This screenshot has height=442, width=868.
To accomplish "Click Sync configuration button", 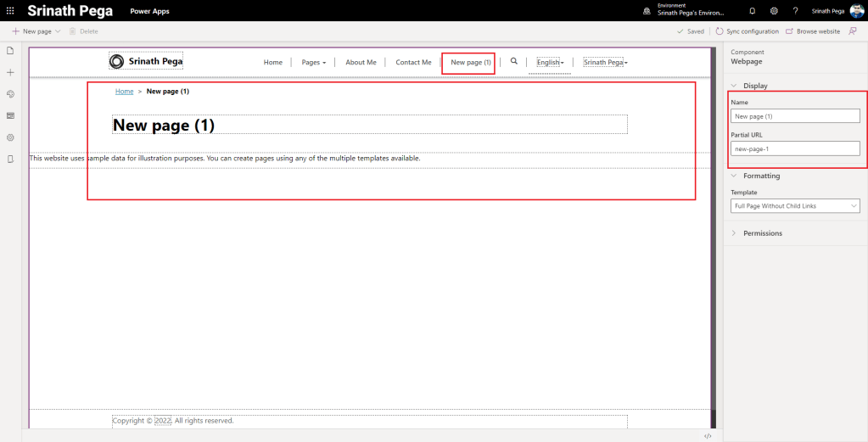I will tap(748, 31).
